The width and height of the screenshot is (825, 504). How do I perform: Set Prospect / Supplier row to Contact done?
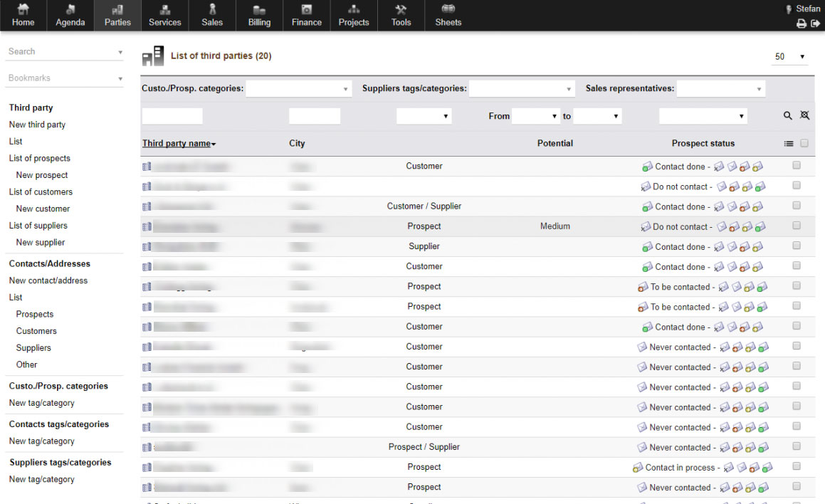click(x=764, y=448)
